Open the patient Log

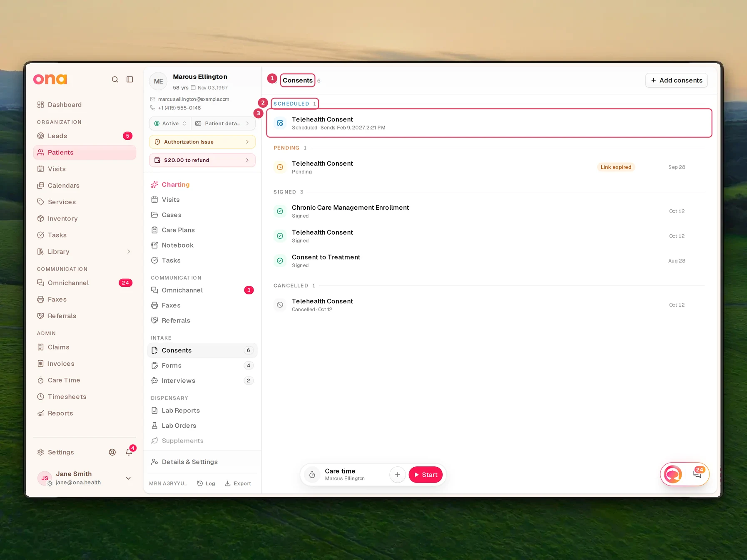click(x=206, y=483)
